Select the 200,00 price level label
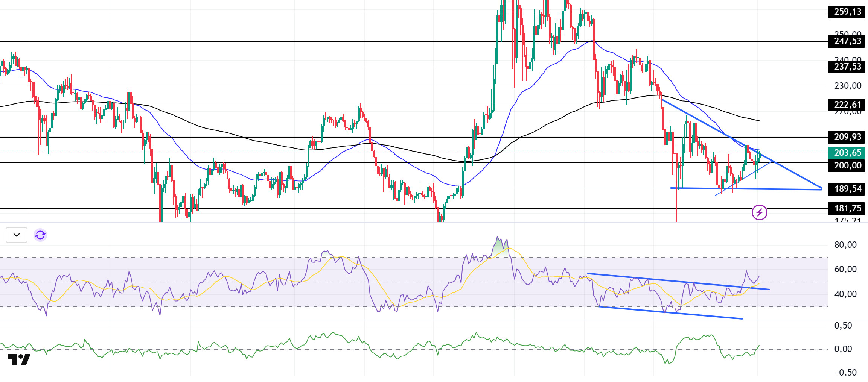 point(847,166)
